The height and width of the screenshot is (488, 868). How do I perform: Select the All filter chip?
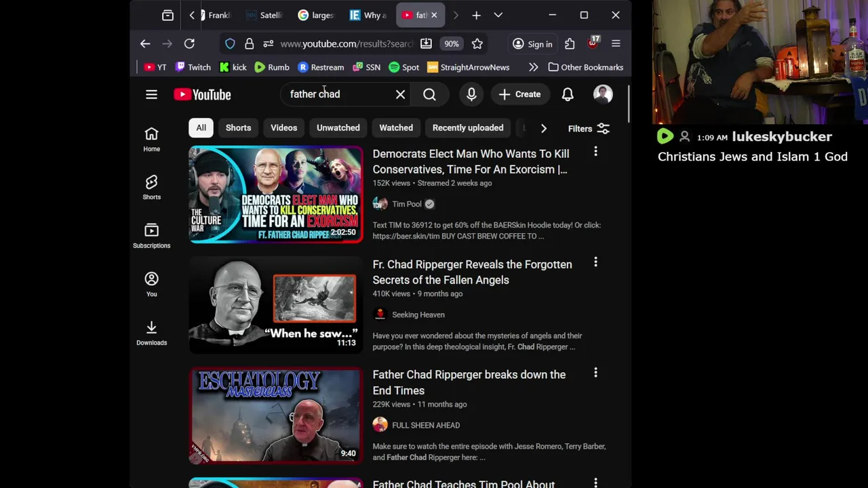click(201, 127)
